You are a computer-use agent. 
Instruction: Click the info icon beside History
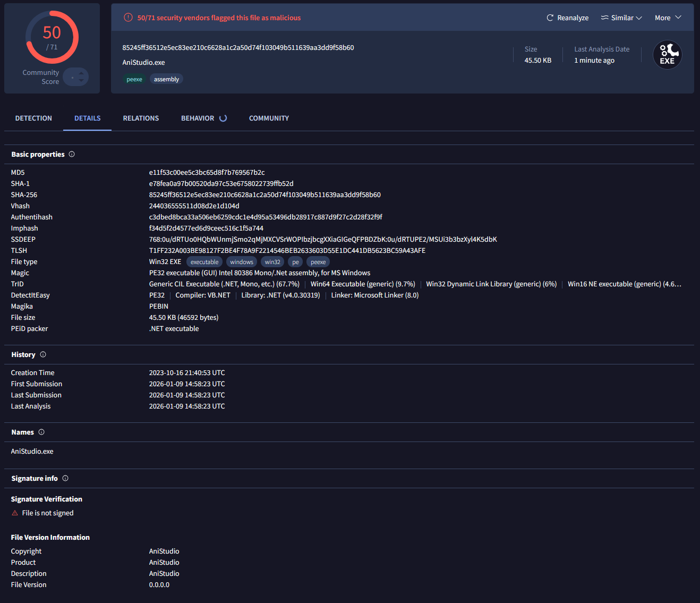click(x=43, y=354)
